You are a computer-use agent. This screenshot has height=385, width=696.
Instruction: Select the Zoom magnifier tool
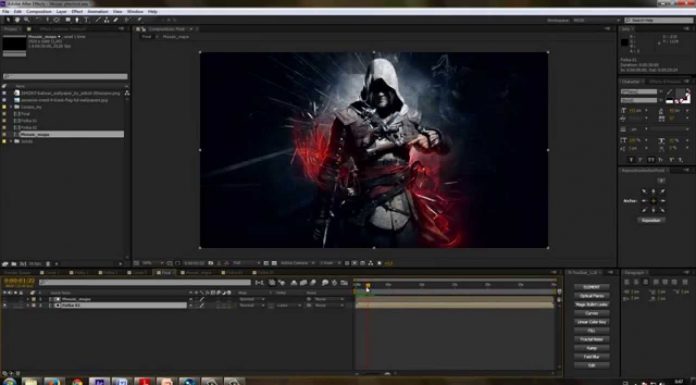pos(27,20)
